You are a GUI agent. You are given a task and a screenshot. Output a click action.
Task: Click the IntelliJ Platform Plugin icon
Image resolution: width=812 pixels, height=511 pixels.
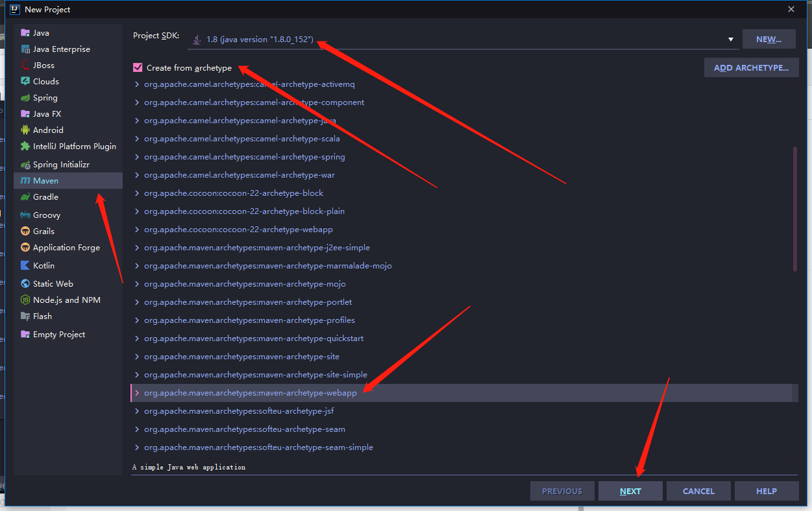[25, 147]
